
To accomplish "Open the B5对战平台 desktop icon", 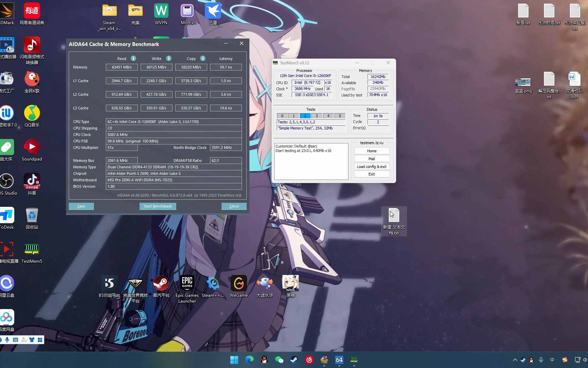I will pyautogui.click(x=109, y=286).
